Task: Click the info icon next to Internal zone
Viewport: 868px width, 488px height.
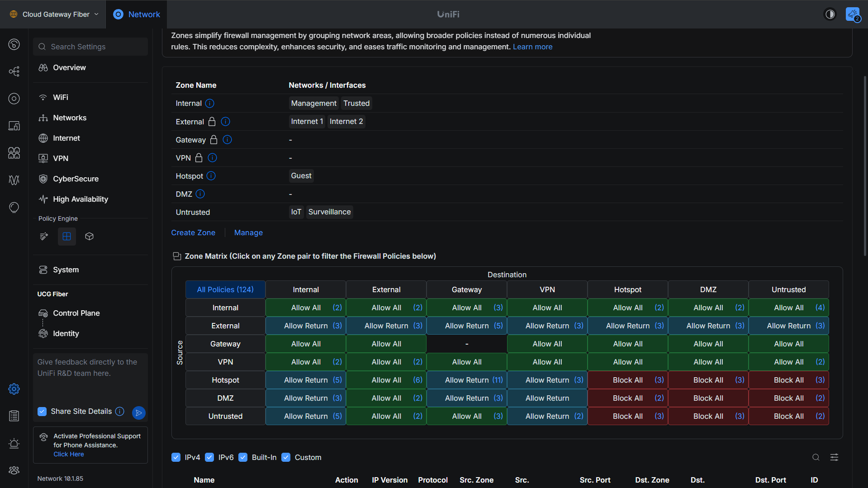Action: pos(210,104)
